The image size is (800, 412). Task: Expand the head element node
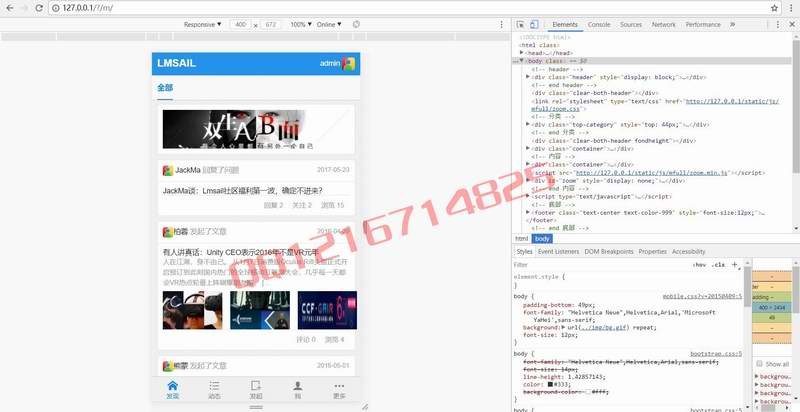pos(522,53)
